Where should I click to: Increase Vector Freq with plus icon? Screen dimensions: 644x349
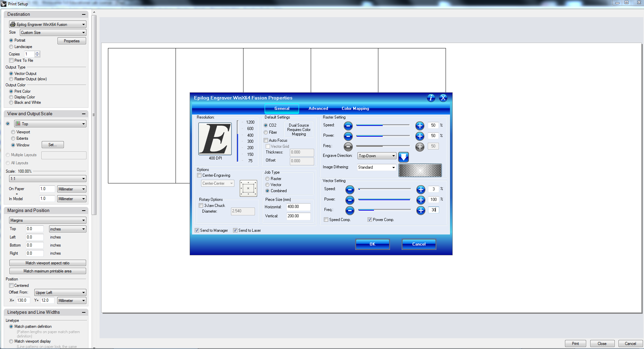coord(421,211)
